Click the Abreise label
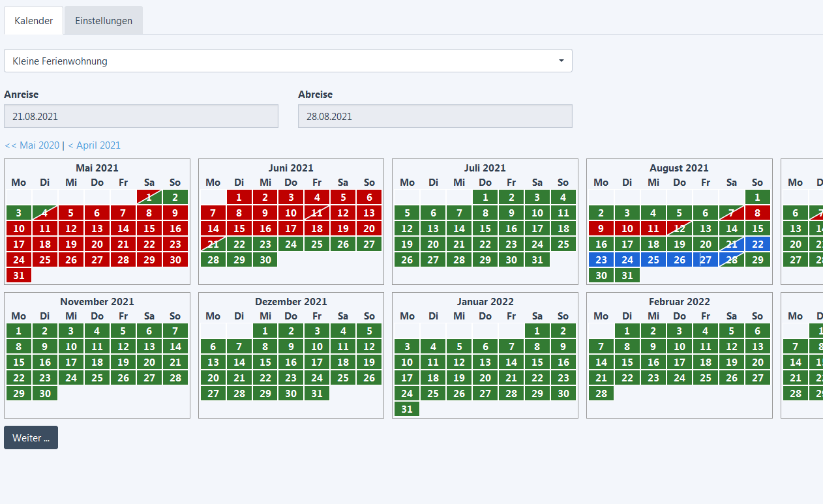 (316, 95)
